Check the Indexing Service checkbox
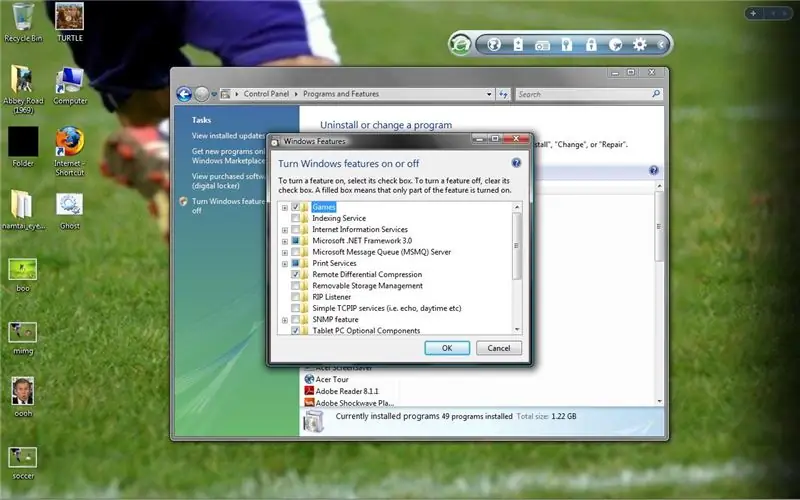 tap(295, 218)
